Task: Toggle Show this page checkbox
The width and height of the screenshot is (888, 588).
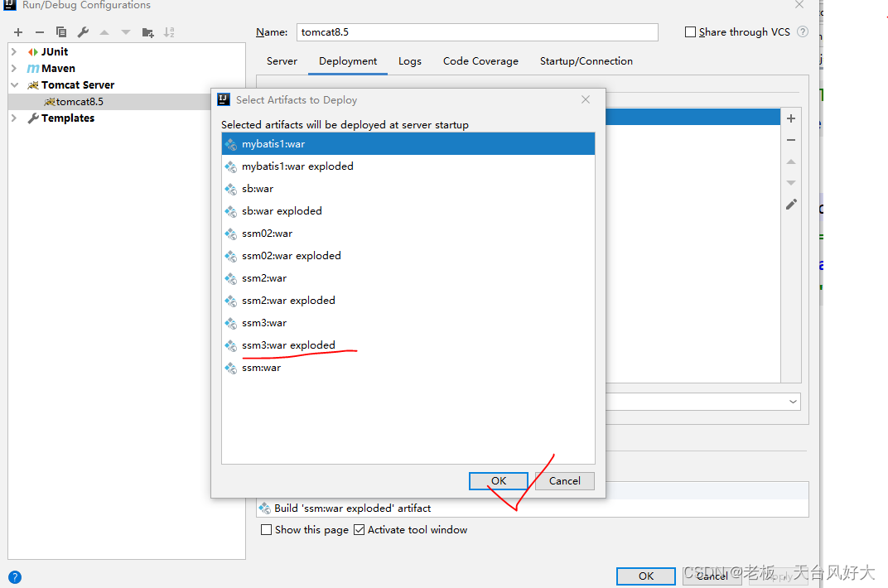Action: click(266, 530)
